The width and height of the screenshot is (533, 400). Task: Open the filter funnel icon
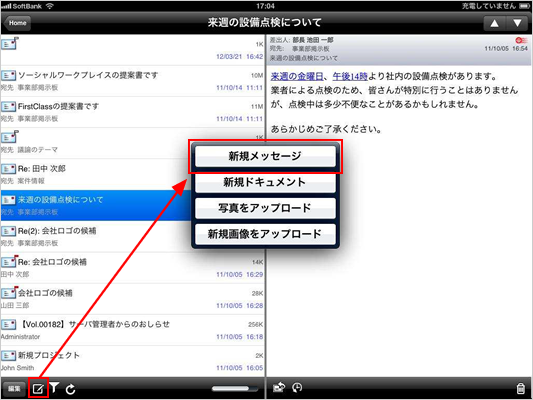coord(54,387)
